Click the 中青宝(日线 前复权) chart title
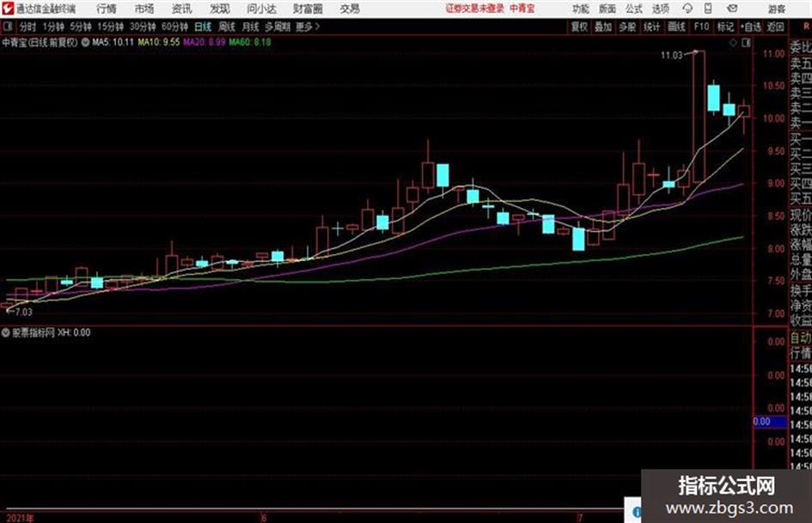The image size is (812, 523). tap(40, 42)
